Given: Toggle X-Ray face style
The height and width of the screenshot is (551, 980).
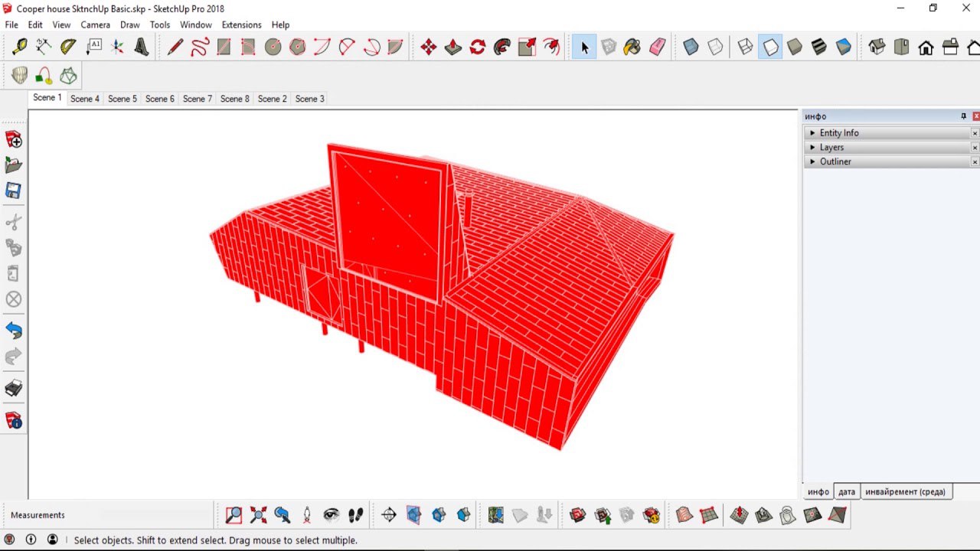Looking at the screenshot, I should coord(691,47).
